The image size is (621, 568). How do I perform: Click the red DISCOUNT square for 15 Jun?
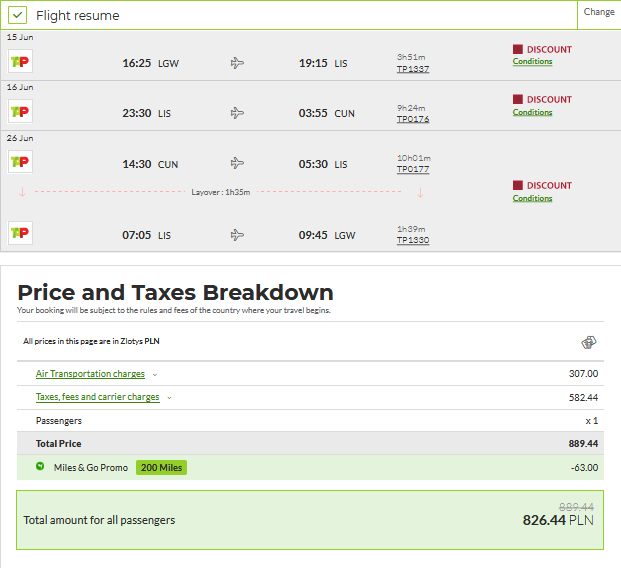pos(518,49)
